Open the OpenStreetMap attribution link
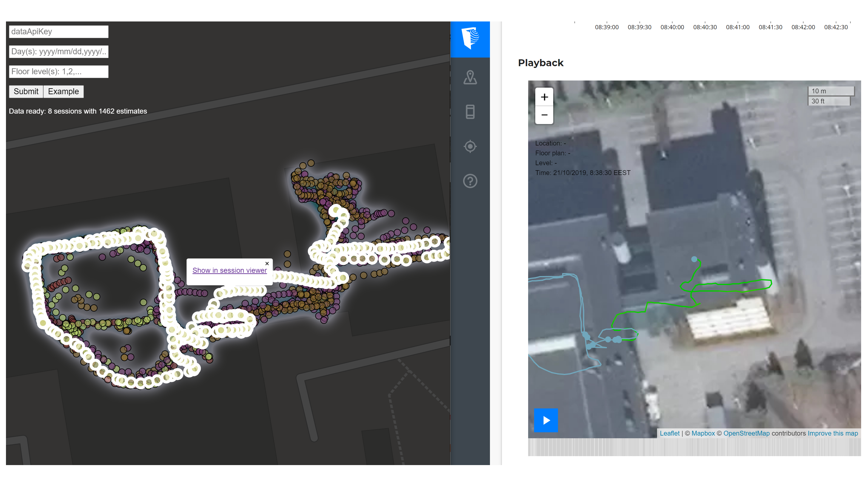The width and height of the screenshot is (868, 477). [746, 433]
